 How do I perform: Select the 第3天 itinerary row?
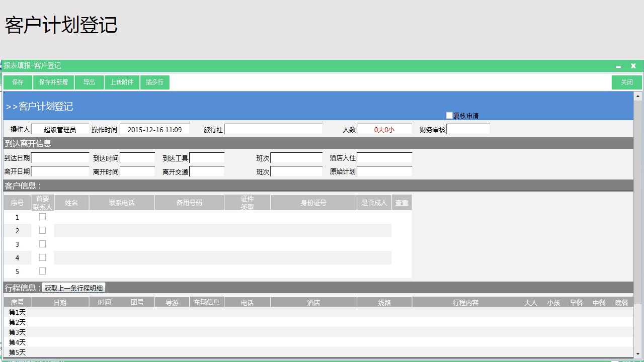tap(318, 332)
